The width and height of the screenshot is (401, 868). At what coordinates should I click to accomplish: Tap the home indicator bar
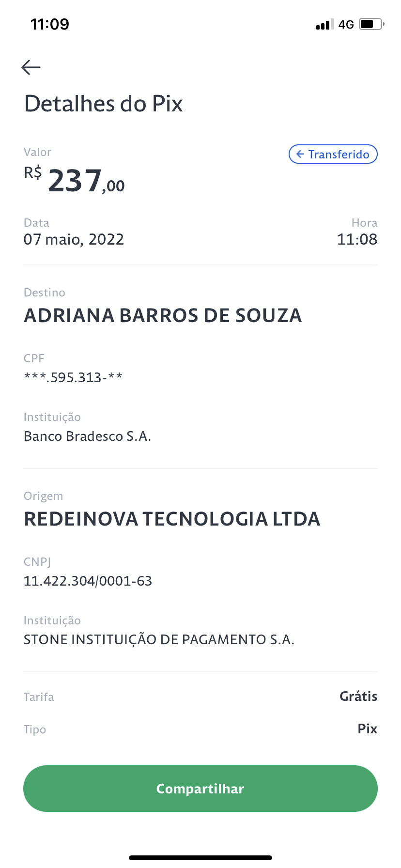200,858
